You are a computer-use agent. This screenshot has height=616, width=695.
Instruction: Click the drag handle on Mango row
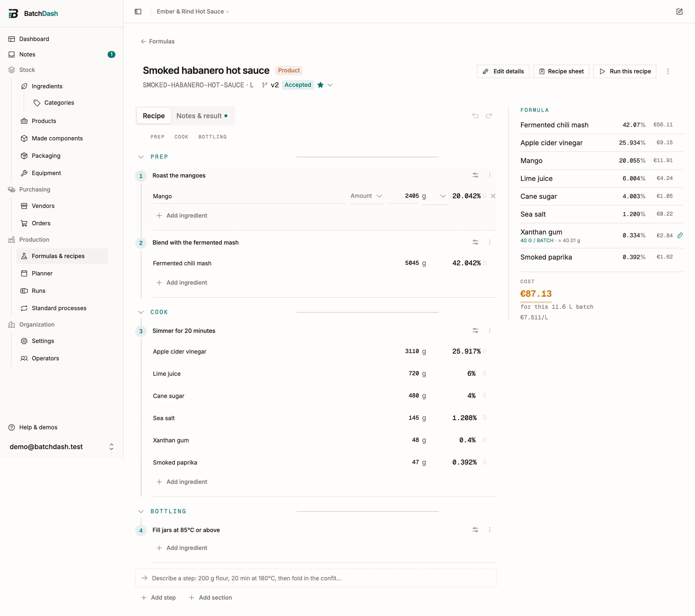pos(485,196)
